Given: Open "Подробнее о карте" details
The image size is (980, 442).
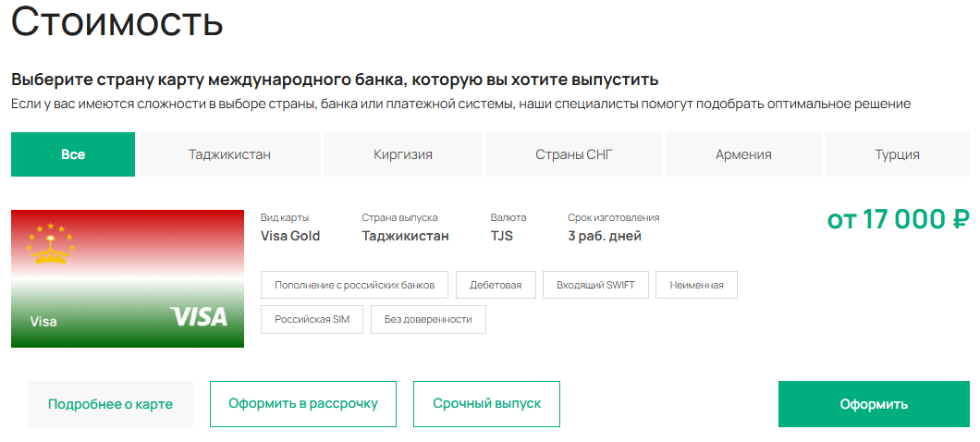Looking at the screenshot, I should tap(110, 404).
